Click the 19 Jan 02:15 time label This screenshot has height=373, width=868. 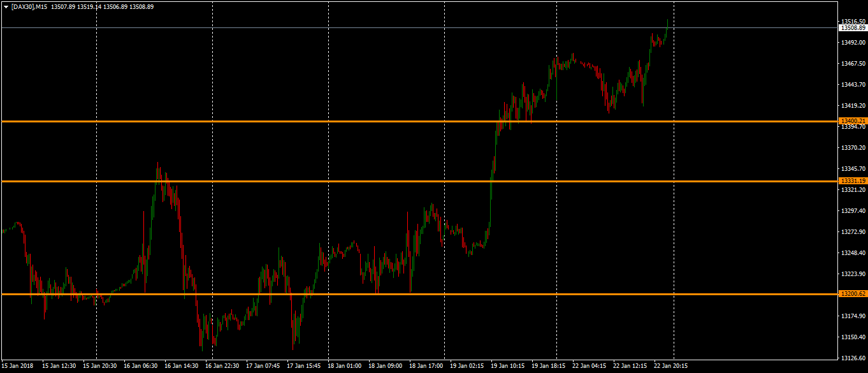click(x=467, y=366)
